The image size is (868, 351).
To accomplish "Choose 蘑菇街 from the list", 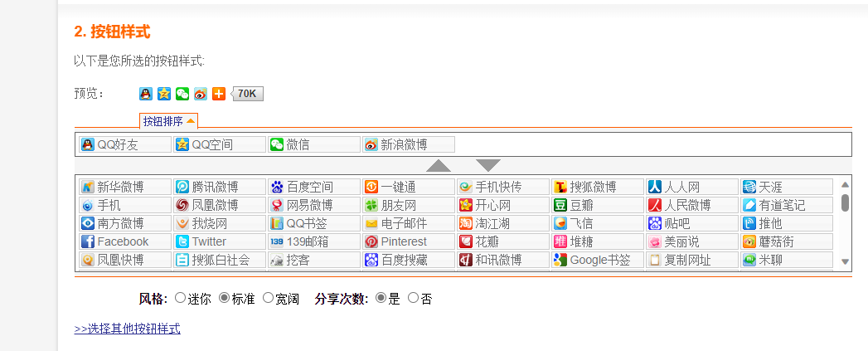I will pyautogui.click(x=787, y=241).
